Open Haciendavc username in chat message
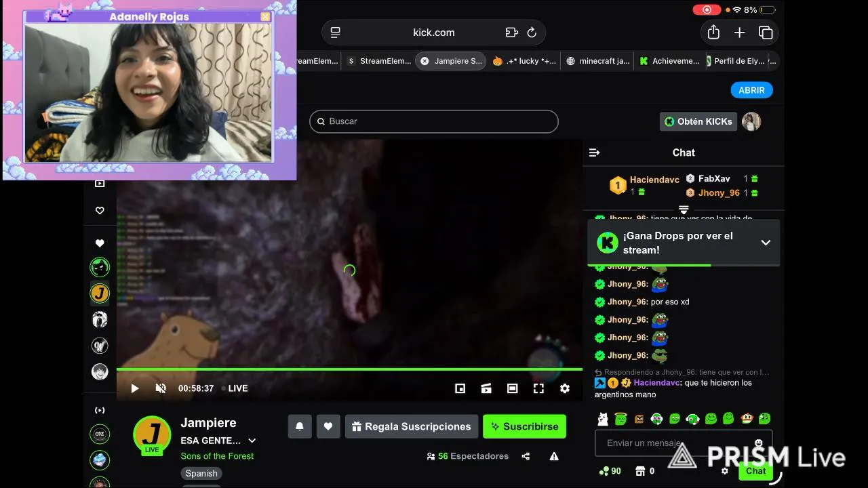 pos(658,383)
